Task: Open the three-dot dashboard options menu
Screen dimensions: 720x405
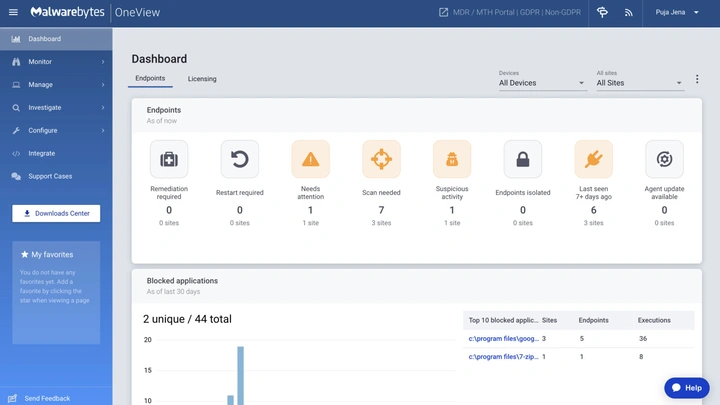Action: pos(696,80)
